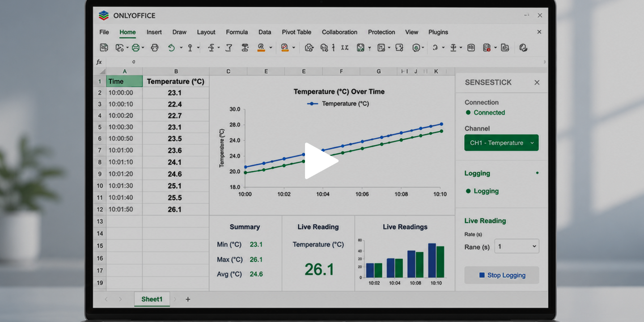Click the cell showing 23.6
The height and width of the screenshot is (322, 644).
pos(176,151)
